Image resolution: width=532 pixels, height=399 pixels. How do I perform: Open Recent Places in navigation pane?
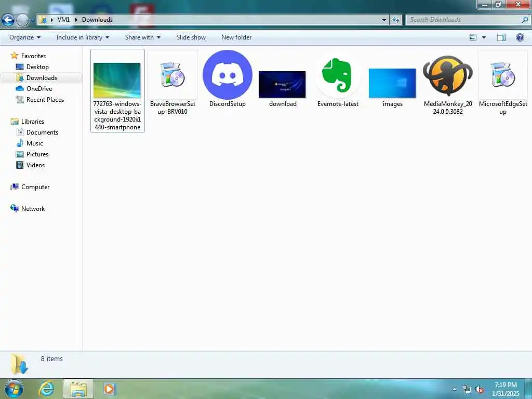click(x=45, y=99)
